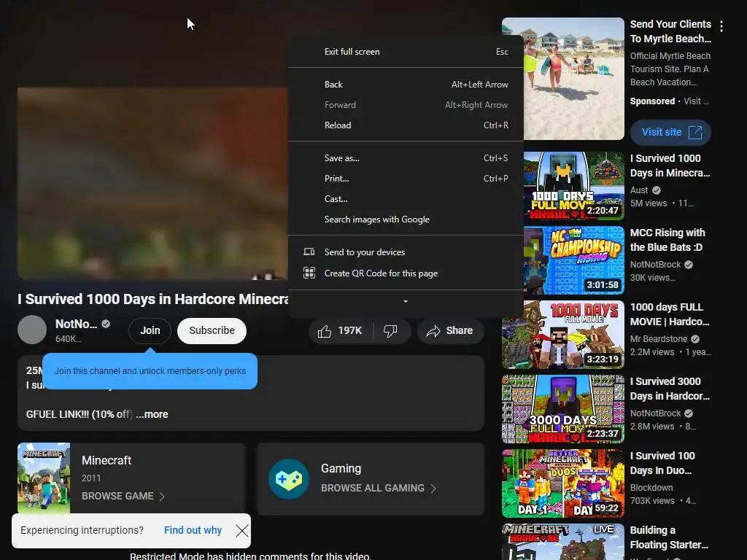This screenshot has height=560, width=747.
Task: Click the NotNo... channel name
Action: click(x=76, y=324)
